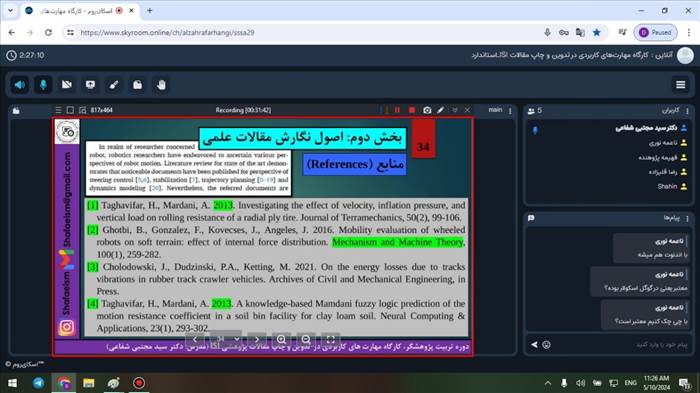
Task: Open the hamburger menu at top right
Action: tap(680, 85)
